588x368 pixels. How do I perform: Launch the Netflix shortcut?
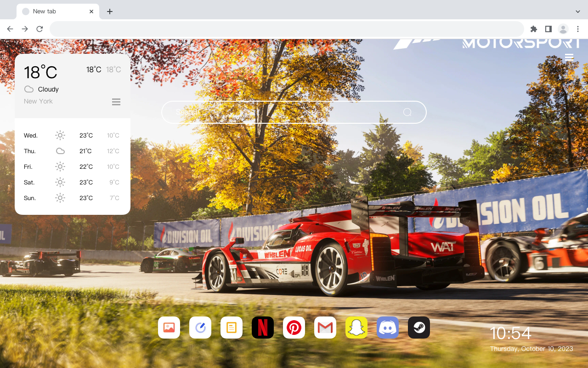pyautogui.click(x=263, y=328)
